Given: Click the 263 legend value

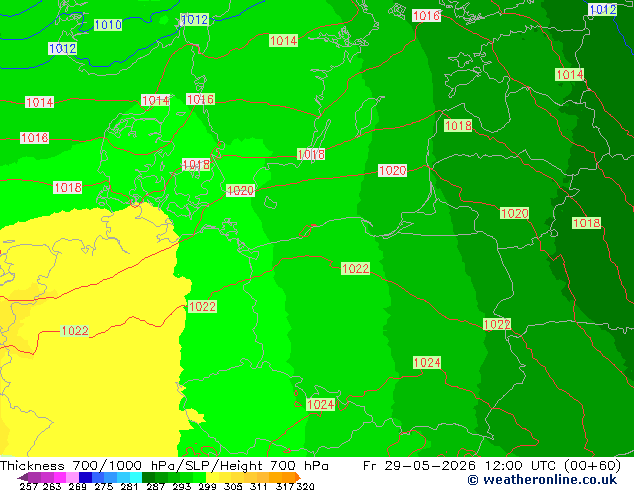Looking at the screenshot, I should pos(52,486).
